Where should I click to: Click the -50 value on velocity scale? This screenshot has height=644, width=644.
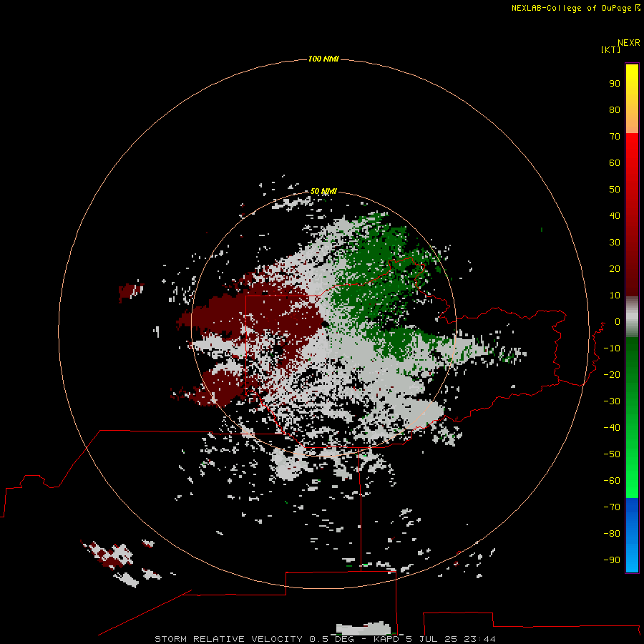click(612, 454)
